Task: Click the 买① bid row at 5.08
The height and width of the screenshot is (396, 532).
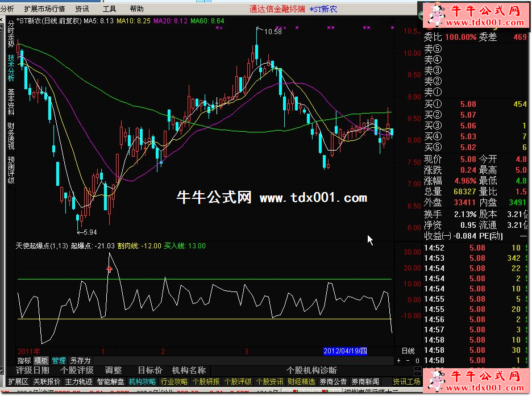Action: click(475, 104)
